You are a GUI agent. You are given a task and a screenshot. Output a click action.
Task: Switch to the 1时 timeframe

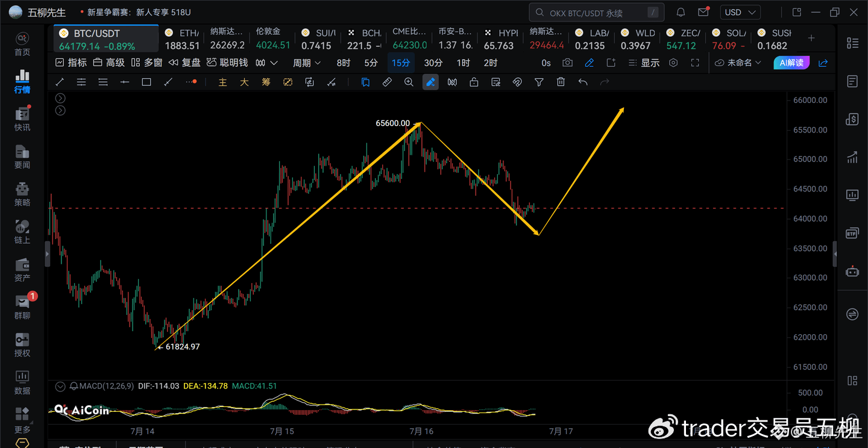464,63
